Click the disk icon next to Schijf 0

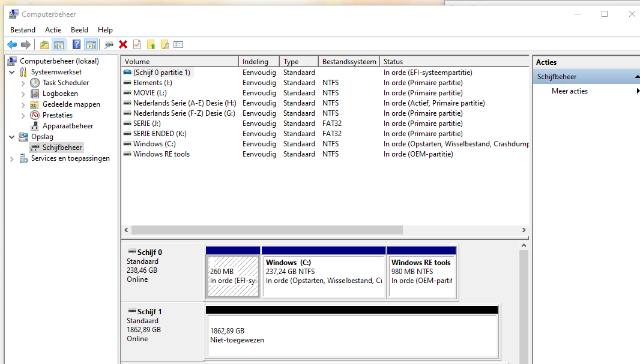[132, 251]
